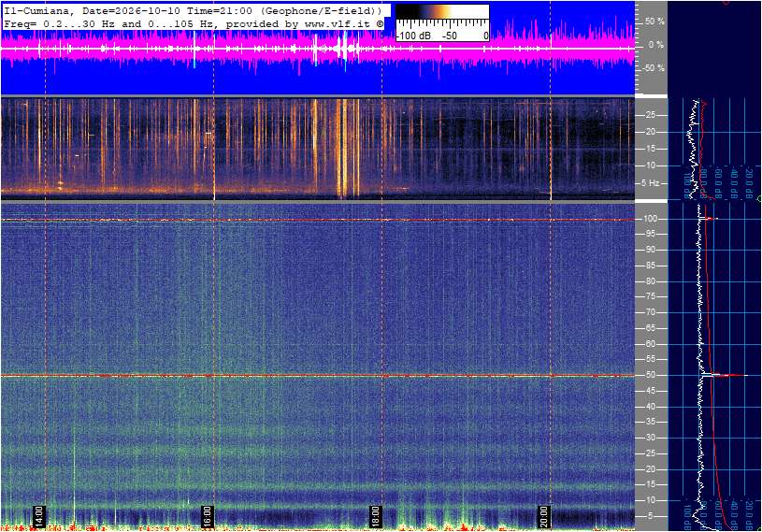
Task: Click the 20 tick on E-field 0–105 Hz scale
Action: [x=650, y=468]
